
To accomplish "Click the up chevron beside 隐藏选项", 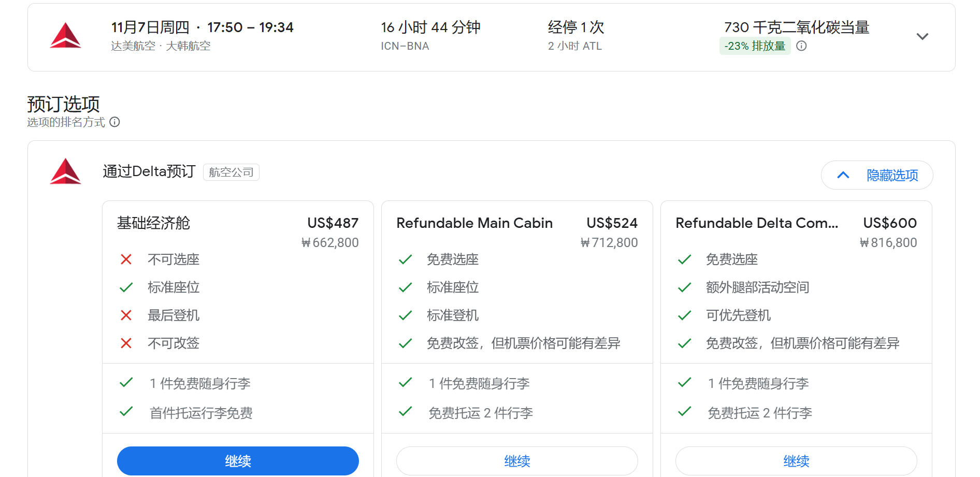I will pyautogui.click(x=843, y=175).
